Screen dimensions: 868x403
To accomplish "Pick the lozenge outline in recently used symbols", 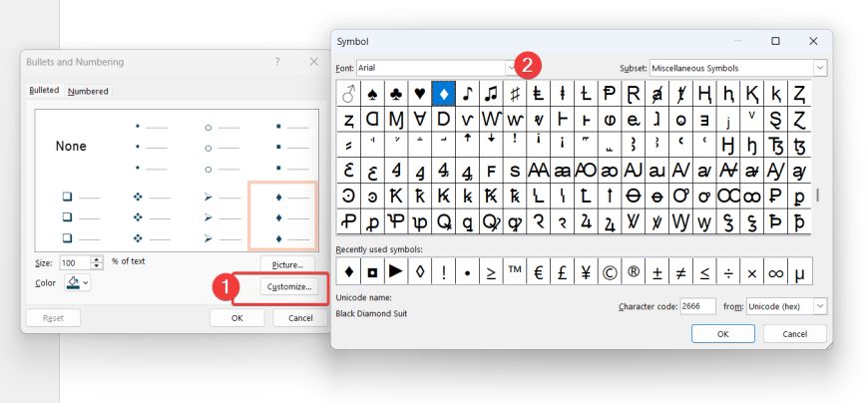I will pyautogui.click(x=420, y=271).
